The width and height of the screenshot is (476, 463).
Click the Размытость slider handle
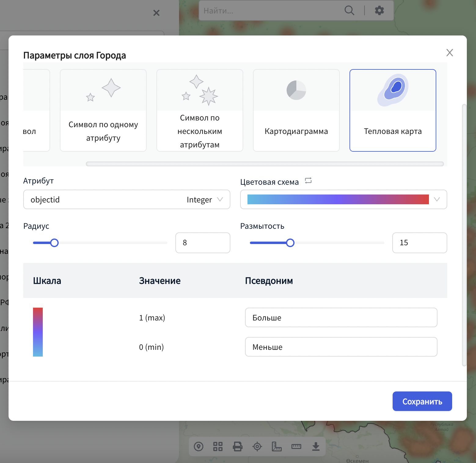pos(290,243)
